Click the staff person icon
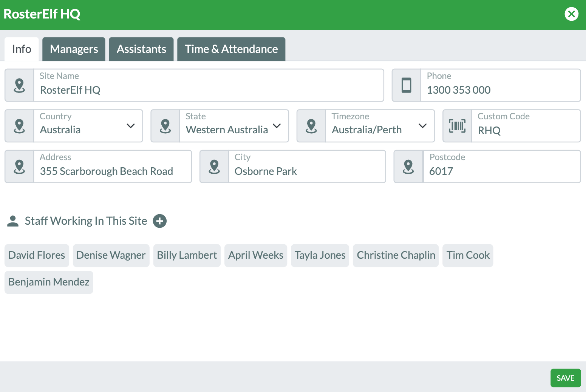This screenshot has height=392, width=586. click(13, 221)
